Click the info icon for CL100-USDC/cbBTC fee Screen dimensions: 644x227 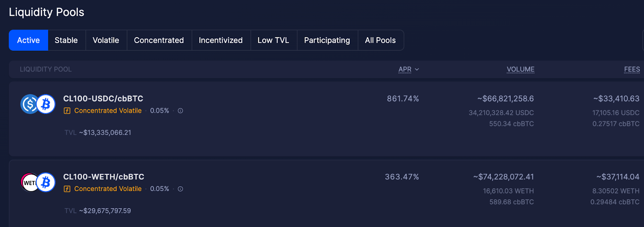coord(180,110)
